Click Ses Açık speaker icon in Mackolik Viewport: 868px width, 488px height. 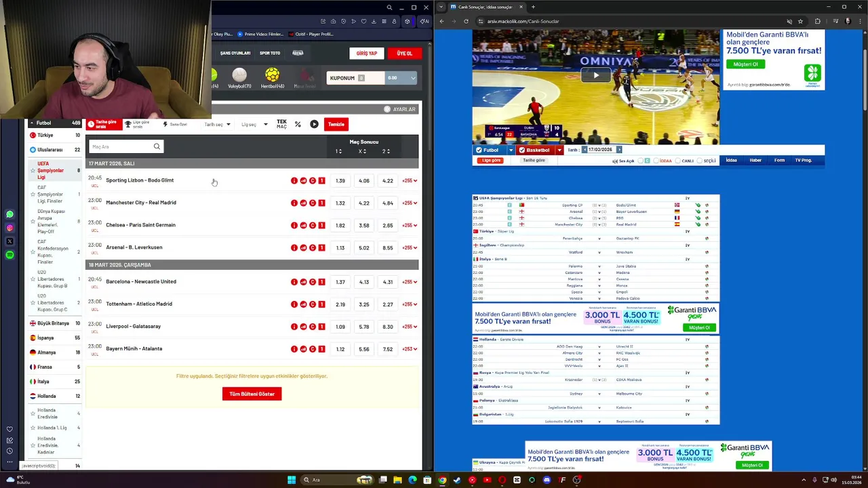point(614,161)
